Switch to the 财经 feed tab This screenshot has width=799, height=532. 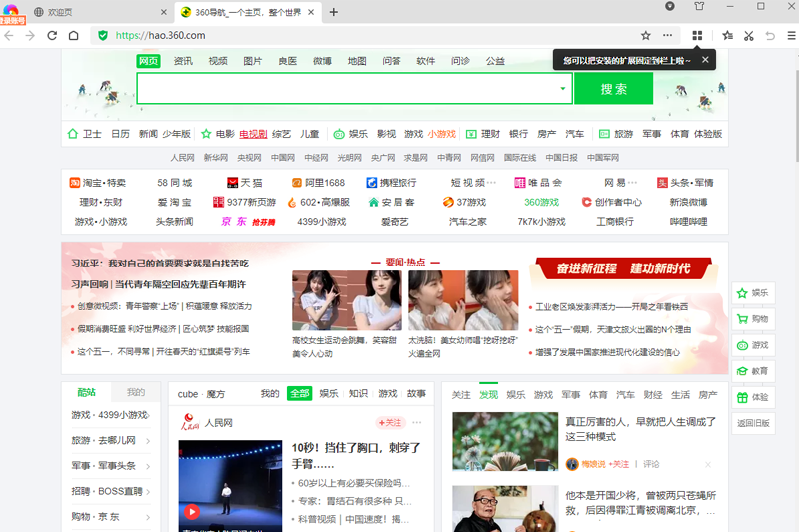tap(653, 395)
